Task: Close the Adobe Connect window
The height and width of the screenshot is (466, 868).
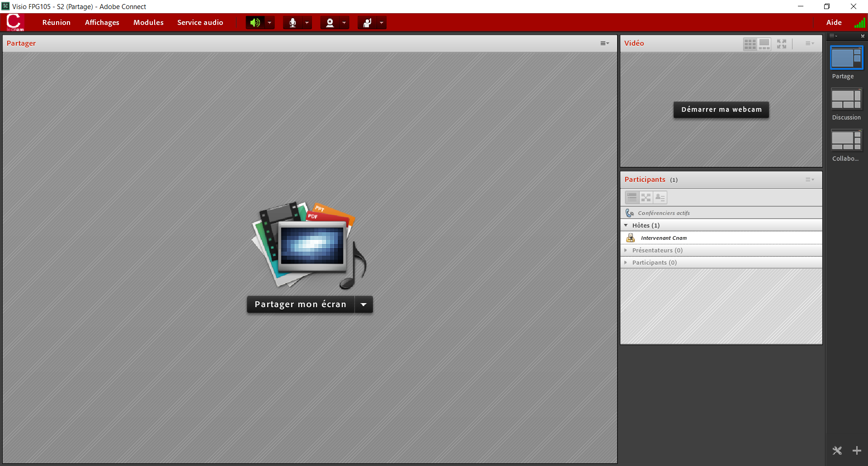Action: coord(854,6)
